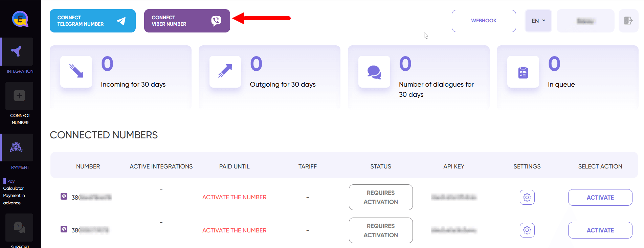Click Activate The Number link in first row

[234, 197]
